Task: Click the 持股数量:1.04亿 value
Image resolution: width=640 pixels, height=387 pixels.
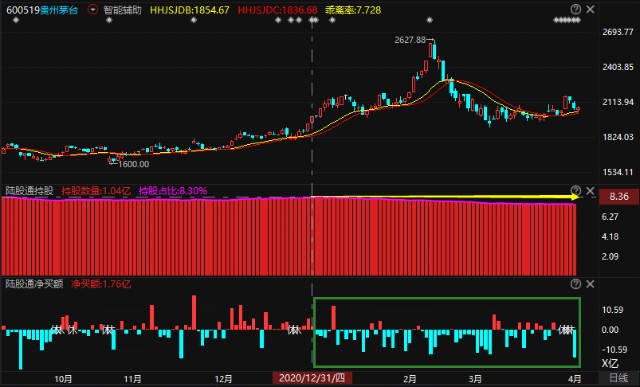Action: [x=96, y=191]
